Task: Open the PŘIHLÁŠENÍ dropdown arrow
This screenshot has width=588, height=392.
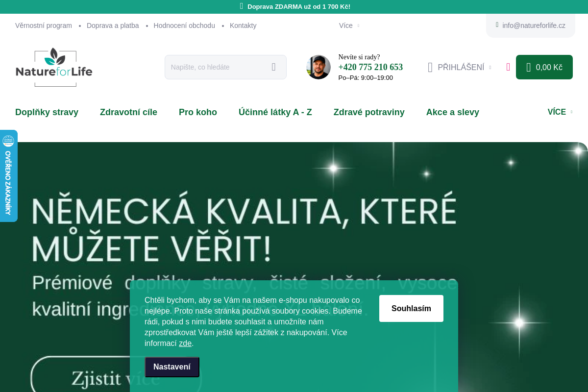Action: click(x=490, y=68)
